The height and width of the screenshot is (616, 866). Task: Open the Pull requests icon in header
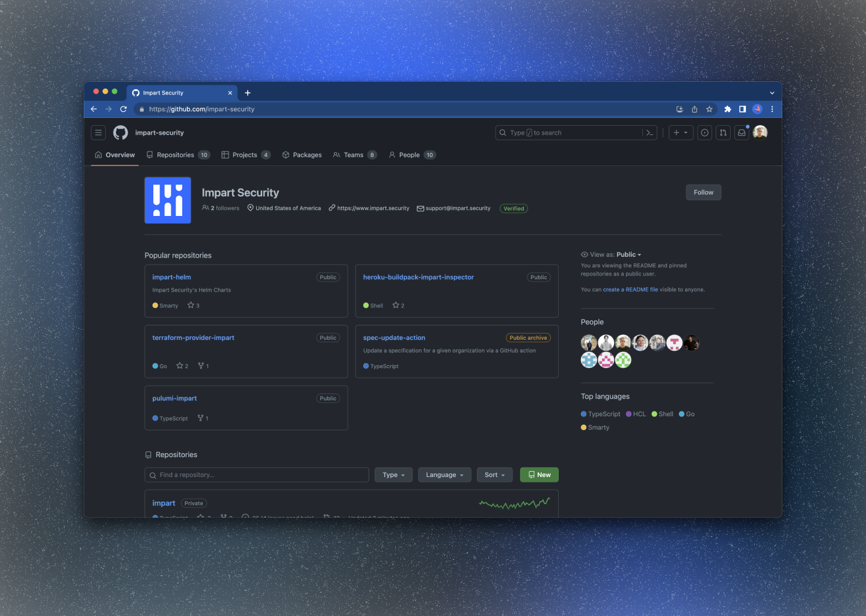point(723,133)
